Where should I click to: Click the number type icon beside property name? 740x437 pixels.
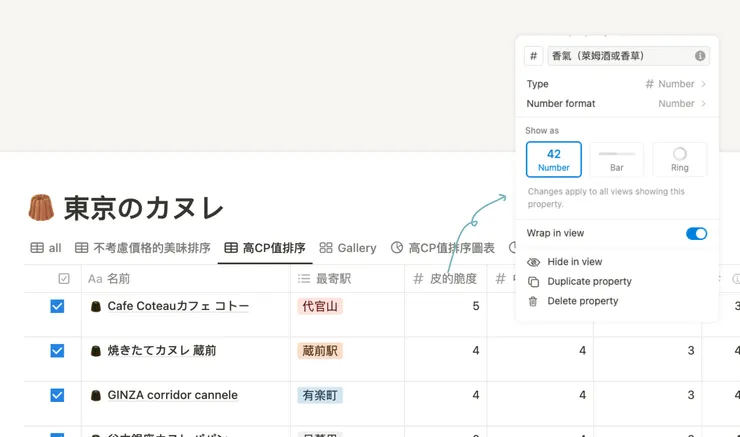click(x=533, y=56)
